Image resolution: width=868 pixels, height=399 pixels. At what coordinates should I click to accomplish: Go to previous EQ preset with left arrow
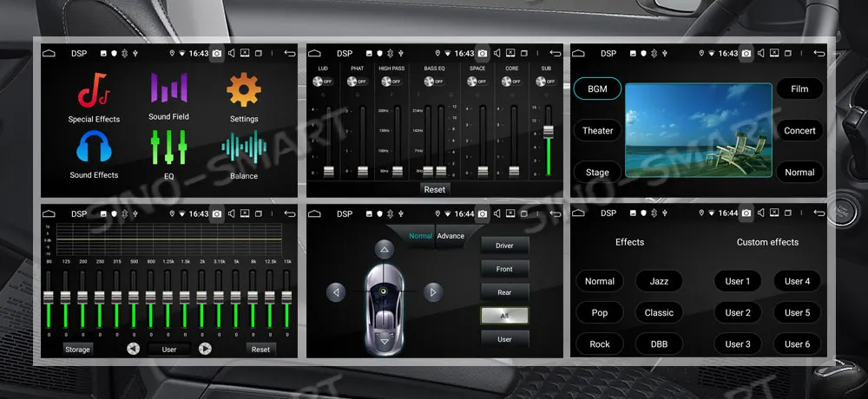(133, 349)
